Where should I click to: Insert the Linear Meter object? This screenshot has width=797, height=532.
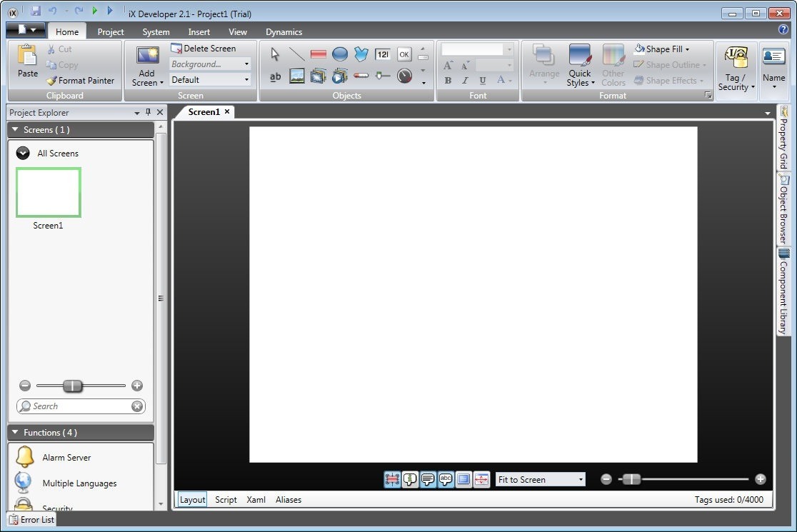[361, 76]
